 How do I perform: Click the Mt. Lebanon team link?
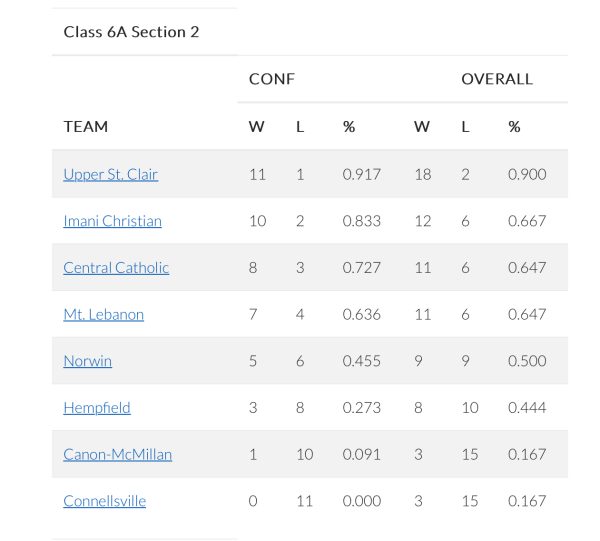(104, 314)
